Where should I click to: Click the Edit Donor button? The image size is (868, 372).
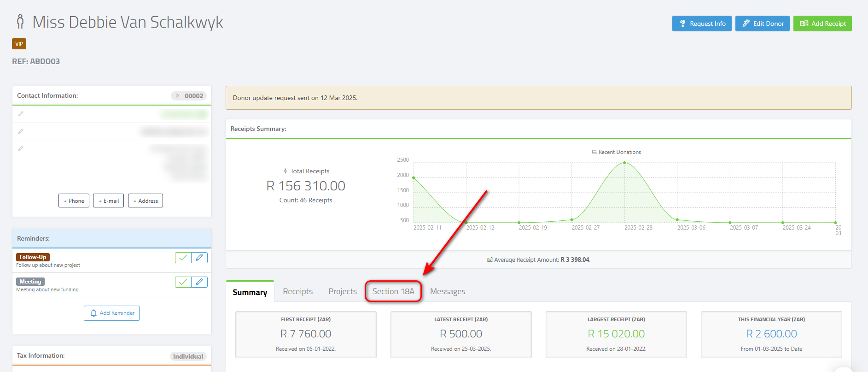click(763, 24)
